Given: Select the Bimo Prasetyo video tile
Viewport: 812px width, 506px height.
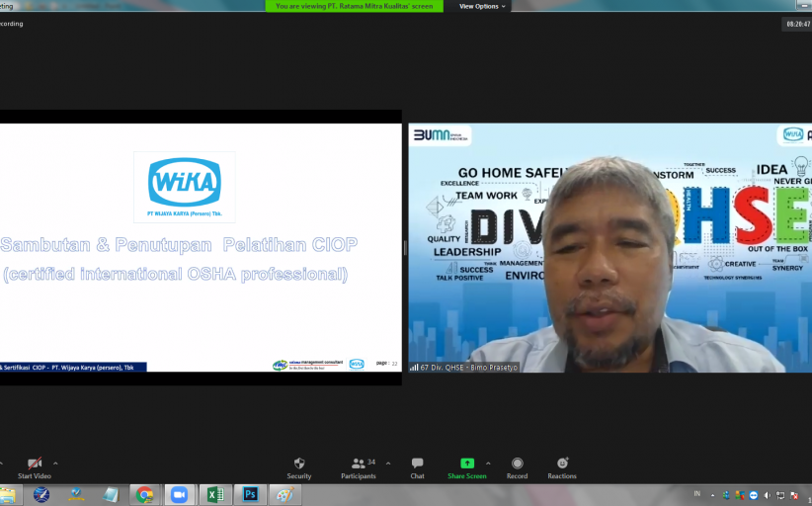Looking at the screenshot, I should (x=610, y=247).
